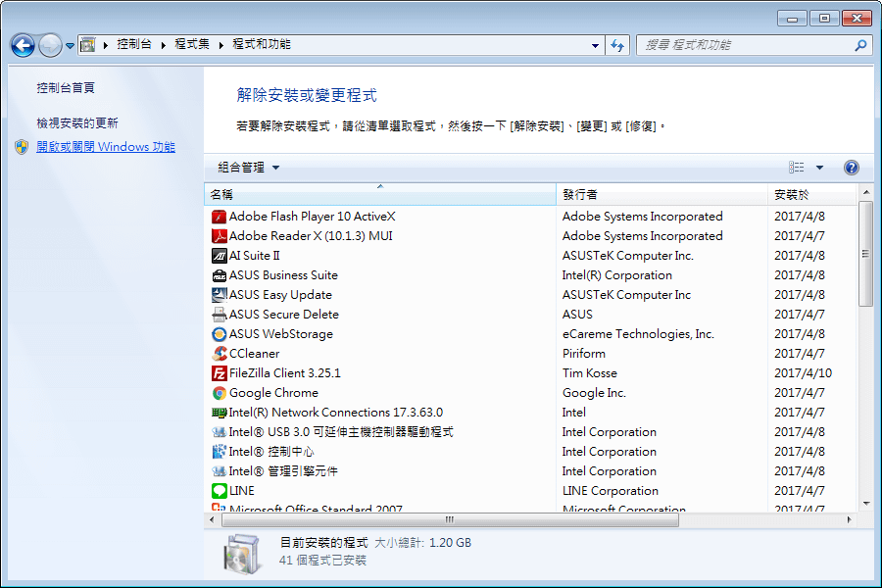Open 開啟或關閉 Windows 功能 link

(x=106, y=147)
